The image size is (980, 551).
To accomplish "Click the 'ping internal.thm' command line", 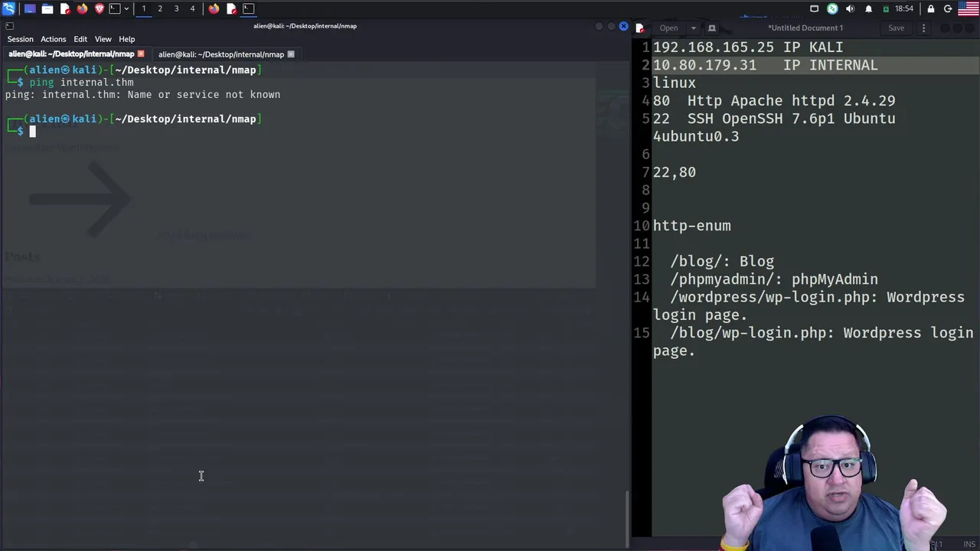I will 81,82.
